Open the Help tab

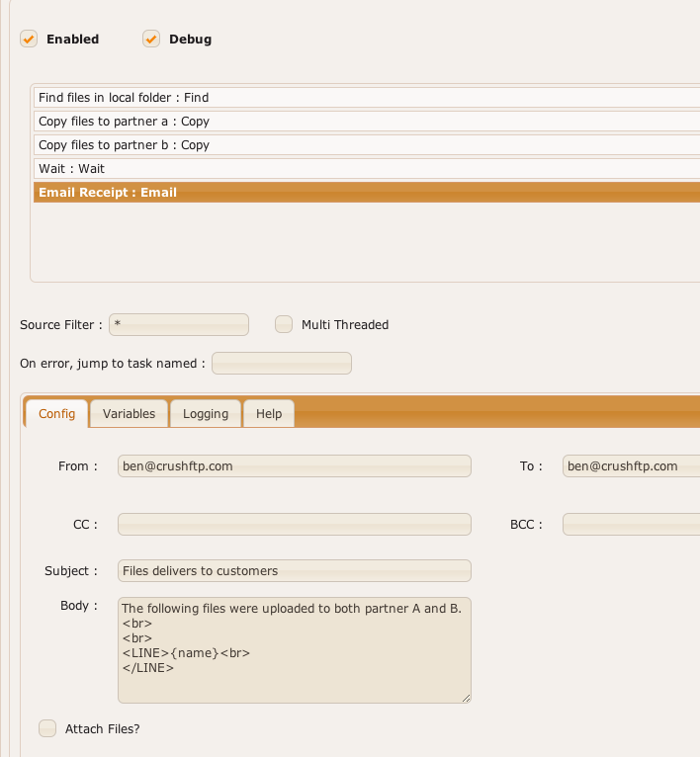tap(269, 414)
